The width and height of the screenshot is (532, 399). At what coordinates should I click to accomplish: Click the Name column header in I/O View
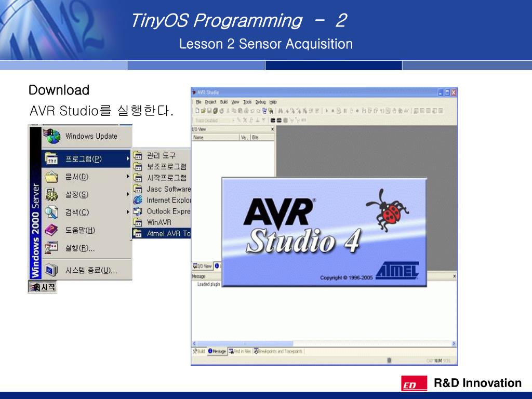pos(216,137)
